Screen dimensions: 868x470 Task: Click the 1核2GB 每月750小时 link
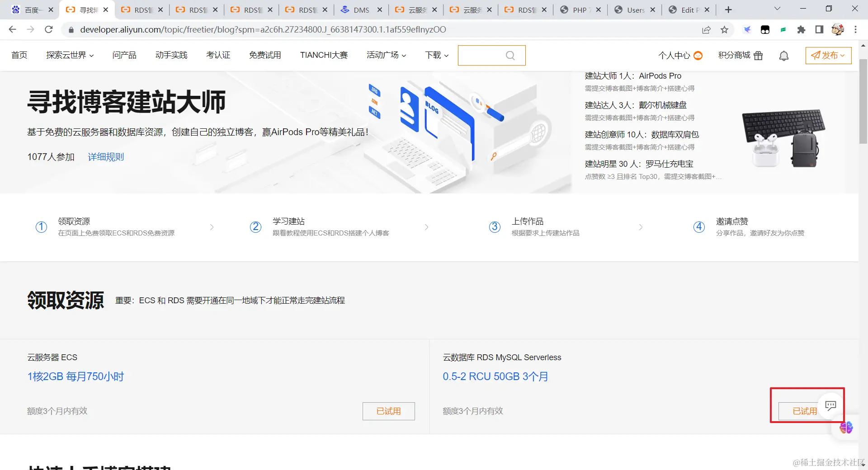coord(75,376)
